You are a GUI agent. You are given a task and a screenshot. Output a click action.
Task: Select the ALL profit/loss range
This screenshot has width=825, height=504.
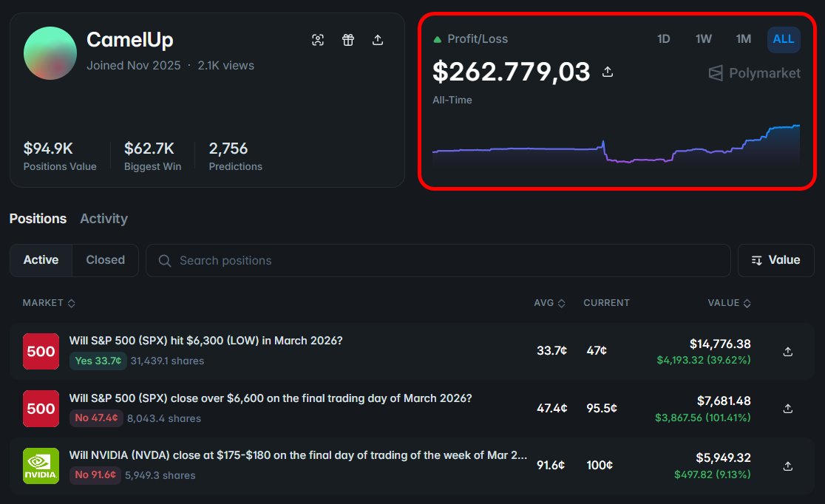[784, 39]
